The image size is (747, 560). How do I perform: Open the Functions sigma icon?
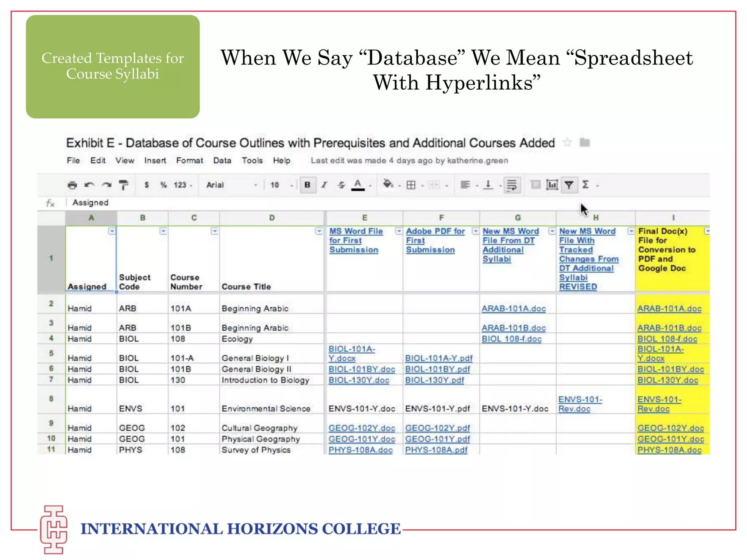pos(586,185)
